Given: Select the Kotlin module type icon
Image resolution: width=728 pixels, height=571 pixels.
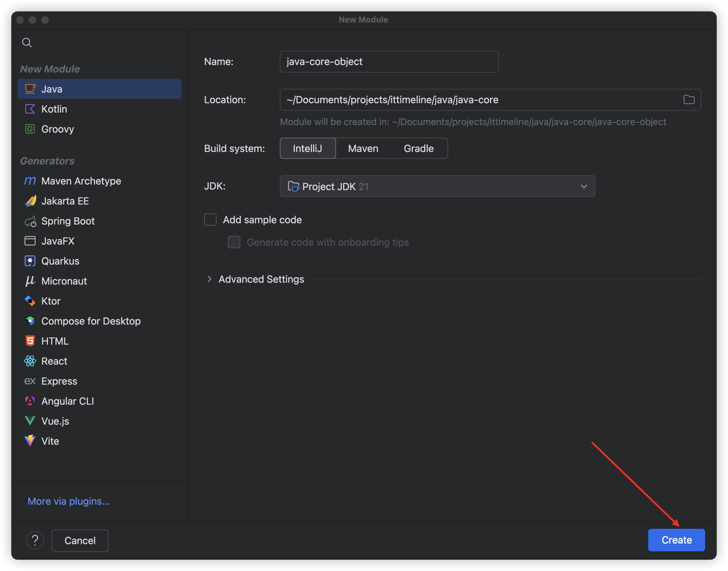Looking at the screenshot, I should coord(30,109).
